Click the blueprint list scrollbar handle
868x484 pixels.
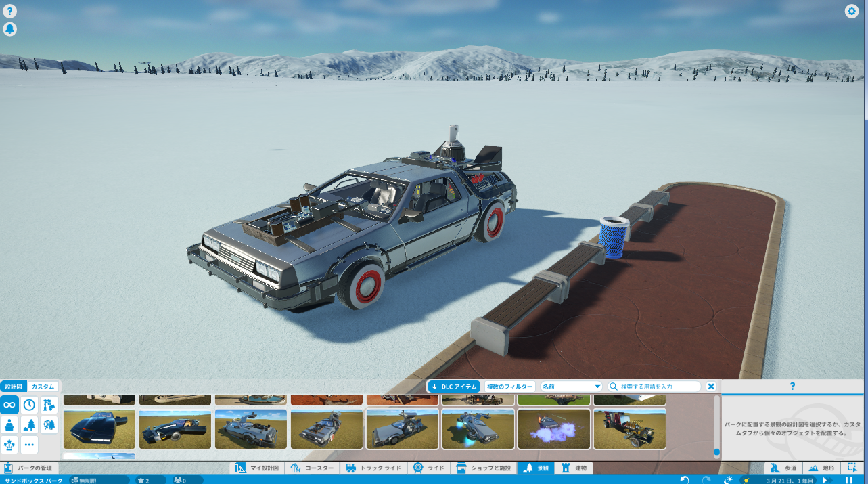[x=716, y=451]
